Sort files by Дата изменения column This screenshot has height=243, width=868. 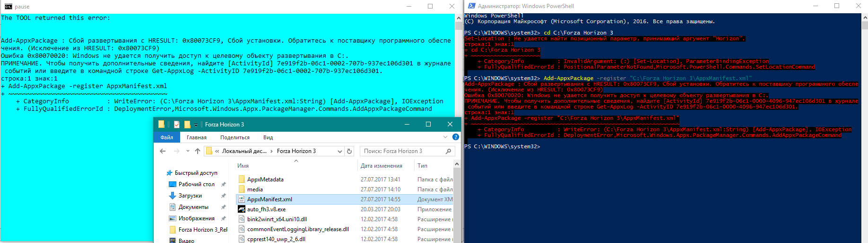(381, 166)
